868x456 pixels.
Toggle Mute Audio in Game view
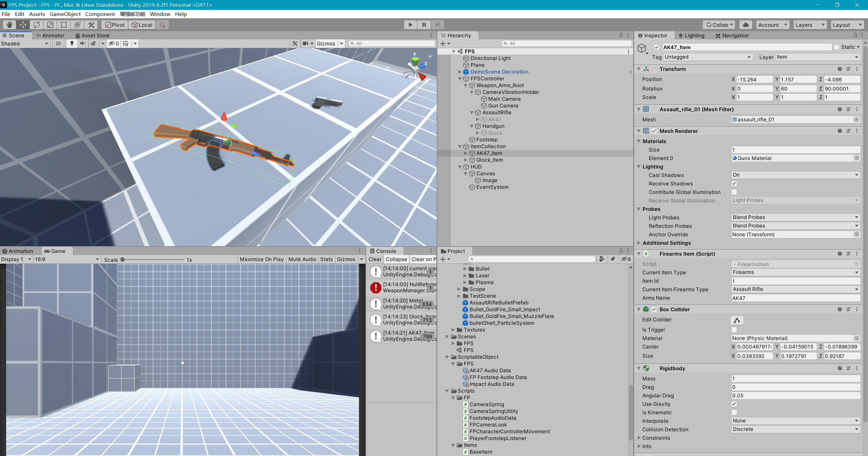point(302,259)
